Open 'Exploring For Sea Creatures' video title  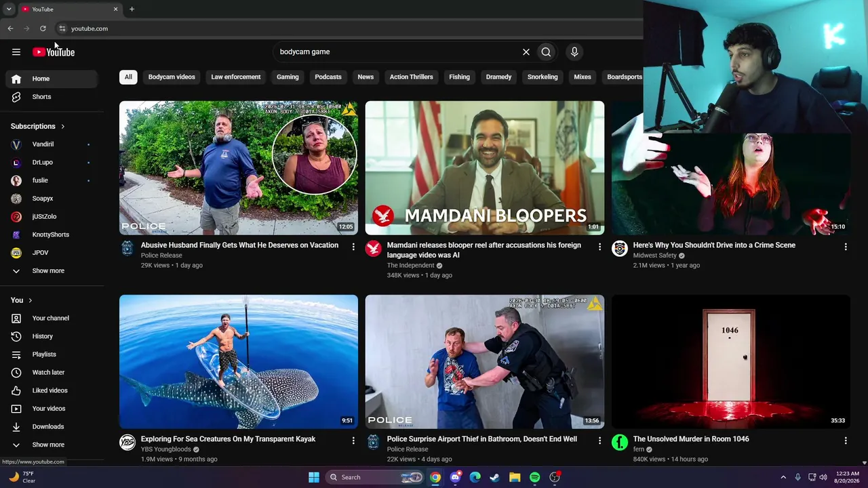[x=228, y=439]
